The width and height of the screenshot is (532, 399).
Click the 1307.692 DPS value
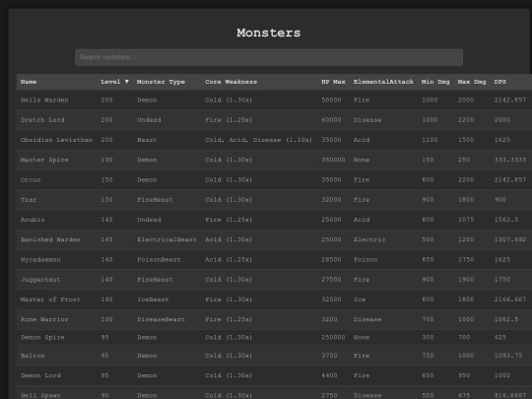tap(510, 239)
